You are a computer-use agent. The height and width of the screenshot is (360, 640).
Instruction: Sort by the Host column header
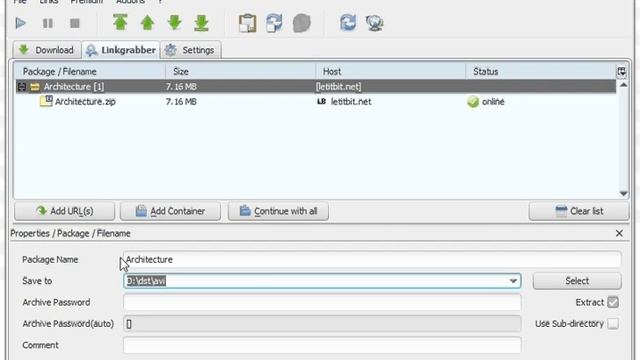click(391, 71)
